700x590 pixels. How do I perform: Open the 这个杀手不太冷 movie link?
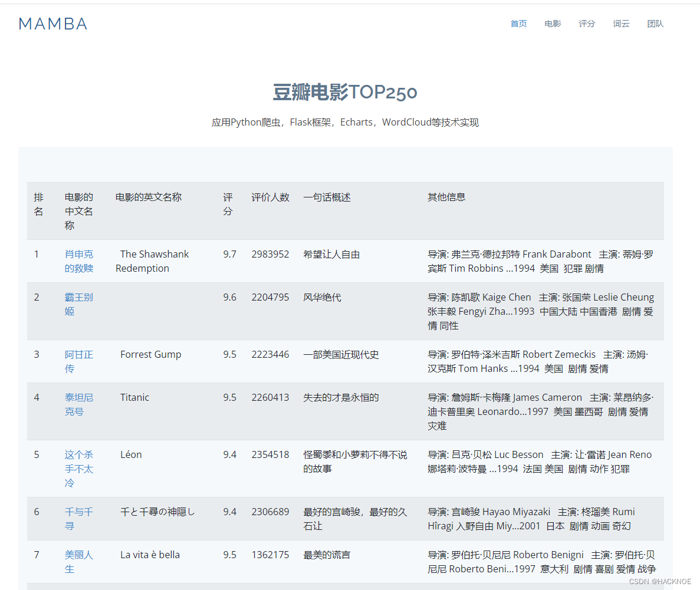click(79, 469)
